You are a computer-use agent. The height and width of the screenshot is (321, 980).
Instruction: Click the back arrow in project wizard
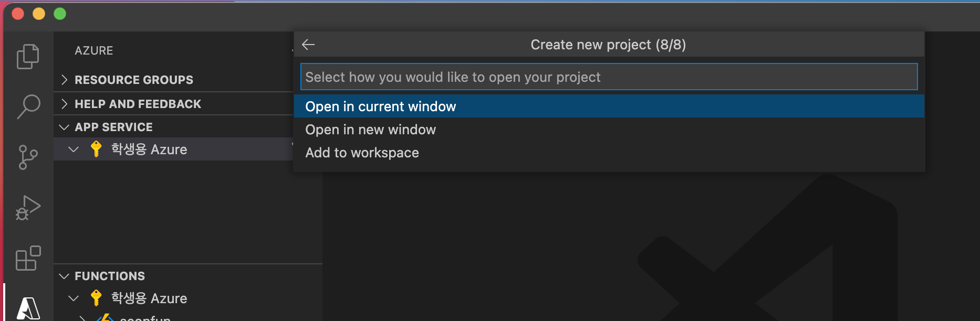(308, 45)
